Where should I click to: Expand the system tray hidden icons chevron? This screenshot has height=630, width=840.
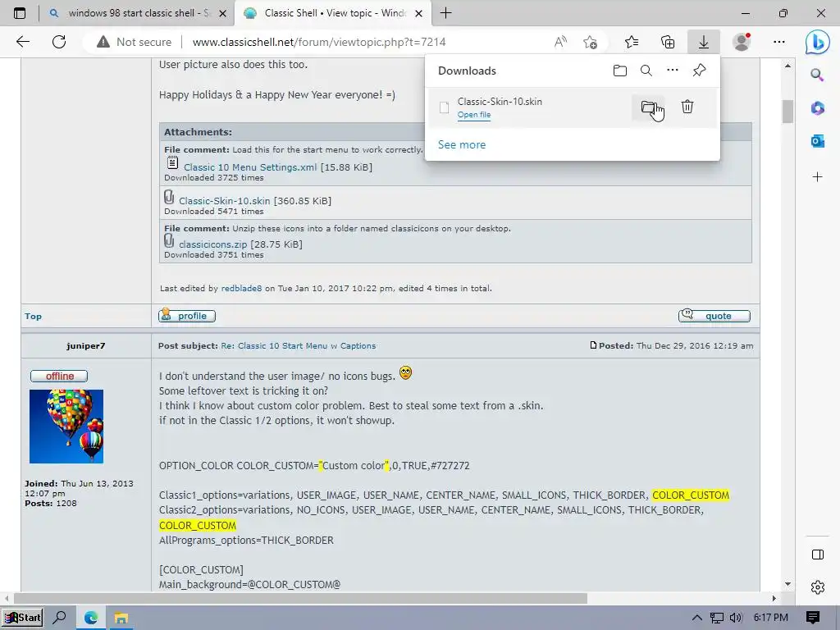696,618
